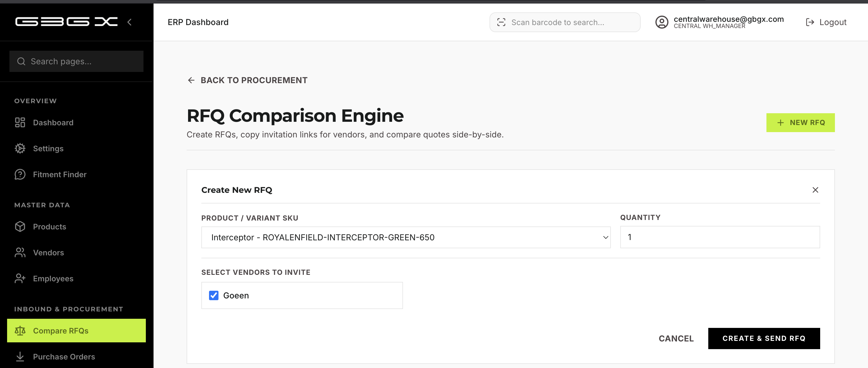Screen dimensions: 868x368
Task: Open the Products page
Action: click(76, 226)
